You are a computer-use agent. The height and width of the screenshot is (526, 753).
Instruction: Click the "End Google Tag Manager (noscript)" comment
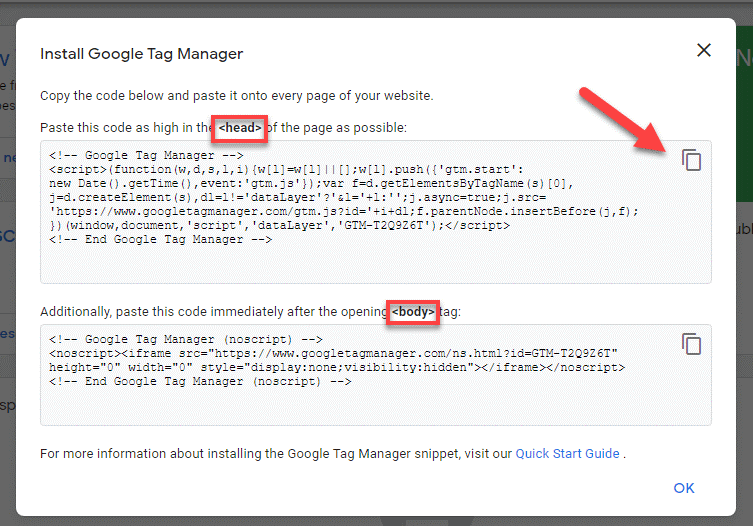click(x=200, y=382)
